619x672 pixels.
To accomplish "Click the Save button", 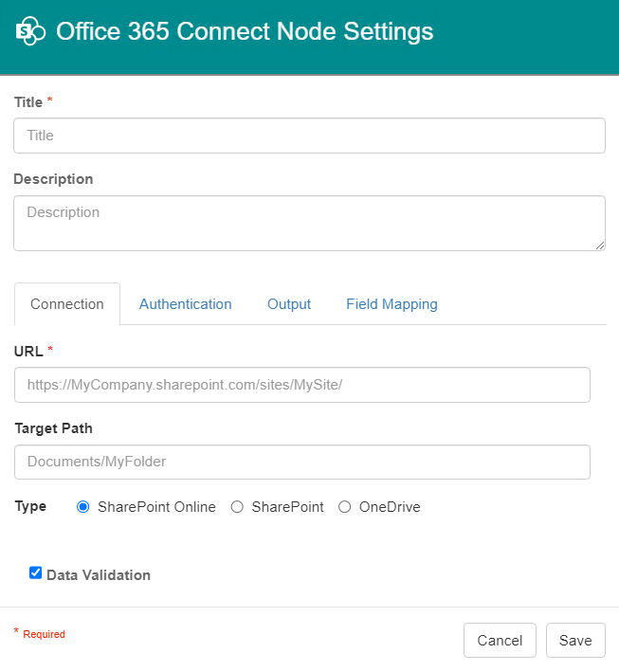I will point(575,641).
